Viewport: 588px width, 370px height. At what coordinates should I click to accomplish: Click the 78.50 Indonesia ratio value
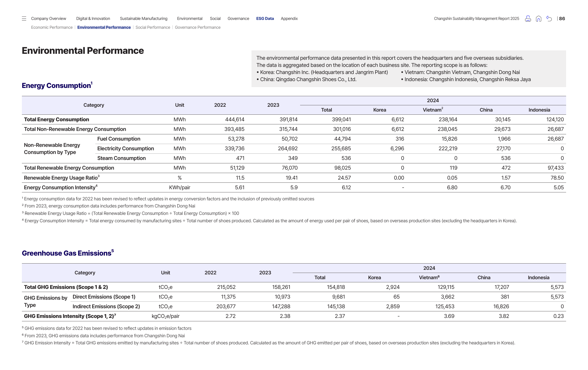tap(557, 178)
